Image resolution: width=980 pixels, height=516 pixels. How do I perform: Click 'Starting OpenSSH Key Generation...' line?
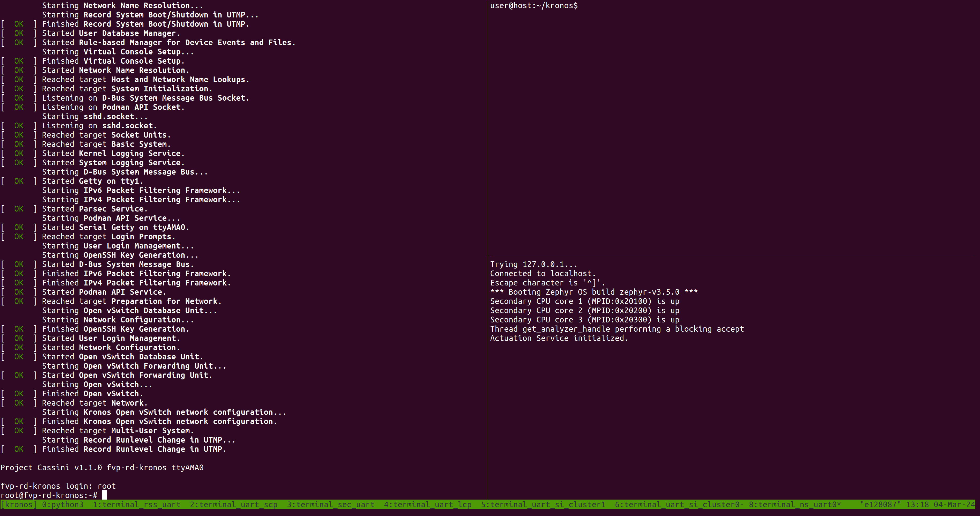pos(120,255)
